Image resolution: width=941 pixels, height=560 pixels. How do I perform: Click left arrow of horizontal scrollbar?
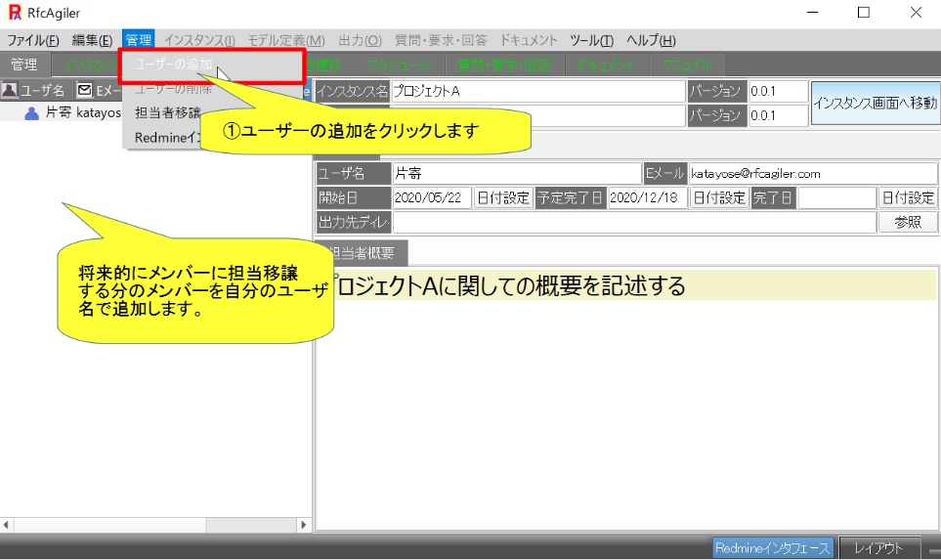click(x=8, y=525)
